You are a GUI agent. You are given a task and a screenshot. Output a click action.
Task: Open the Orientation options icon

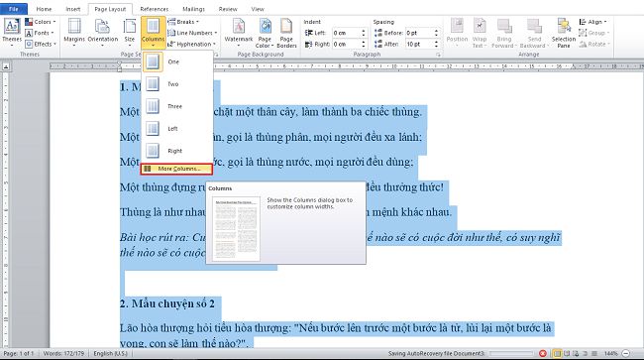click(103, 32)
